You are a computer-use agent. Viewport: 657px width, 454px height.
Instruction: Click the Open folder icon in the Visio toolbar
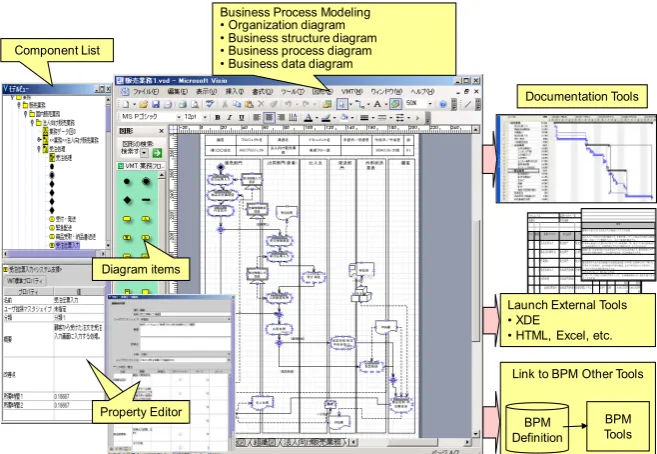tap(144, 104)
